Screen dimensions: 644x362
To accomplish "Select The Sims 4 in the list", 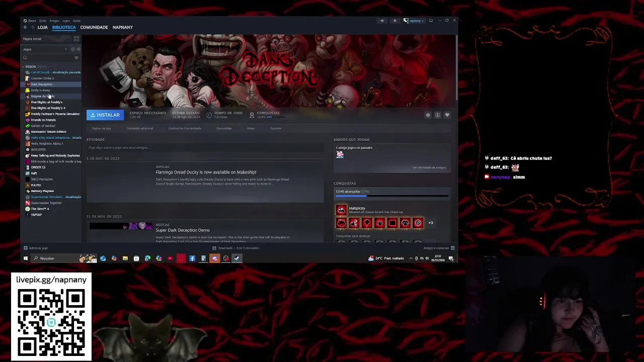I will point(40,209).
